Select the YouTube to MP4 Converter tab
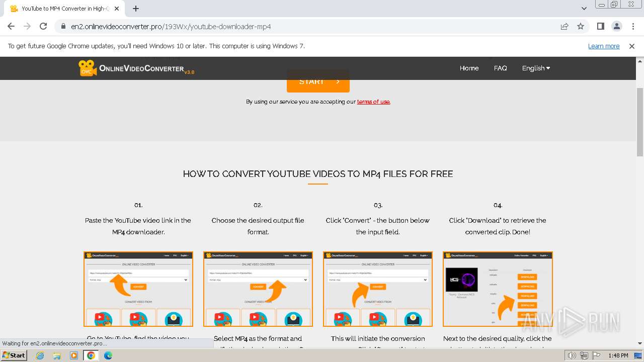Viewport: 644px width, 362px height. point(64,9)
